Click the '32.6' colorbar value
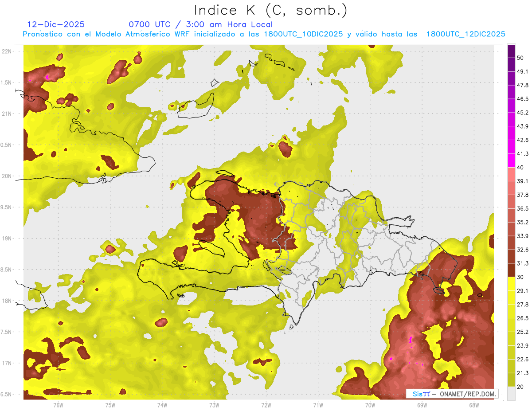This screenshot has width=532, height=411. point(523,250)
